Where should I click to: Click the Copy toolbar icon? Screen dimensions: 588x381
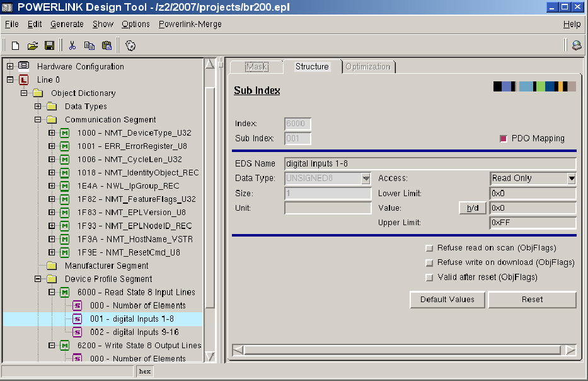(x=89, y=46)
